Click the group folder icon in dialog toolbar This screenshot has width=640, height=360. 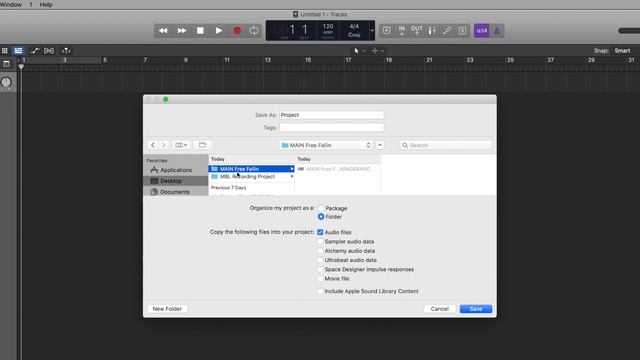tap(202, 145)
